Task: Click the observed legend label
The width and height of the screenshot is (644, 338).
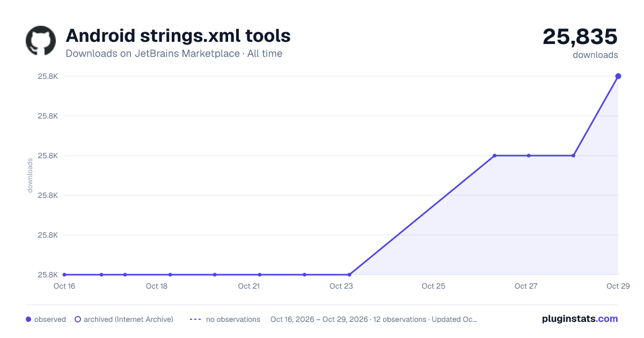Action: click(x=50, y=319)
